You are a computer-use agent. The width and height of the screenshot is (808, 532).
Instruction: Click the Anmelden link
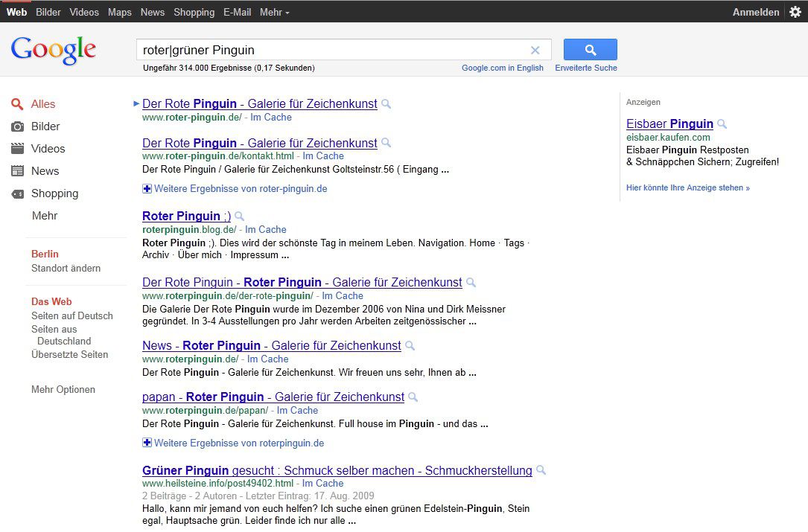point(756,12)
